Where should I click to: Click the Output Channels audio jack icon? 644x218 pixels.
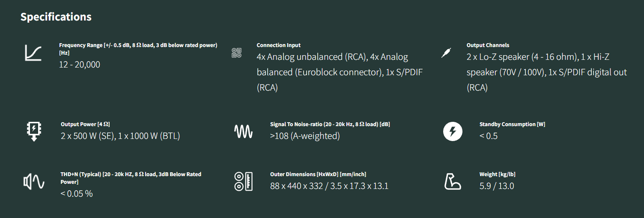point(447,53)
